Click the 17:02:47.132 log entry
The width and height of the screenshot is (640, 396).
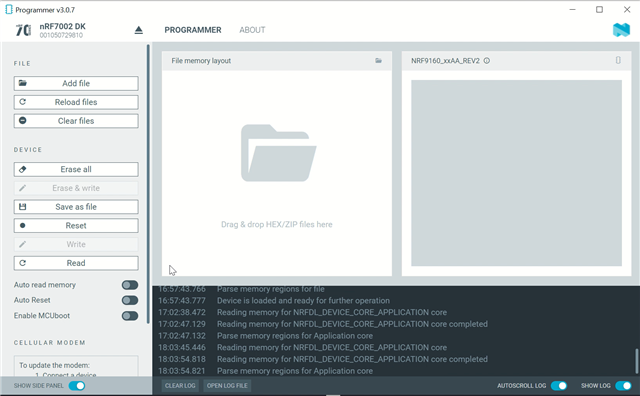(x=265, y=336)
